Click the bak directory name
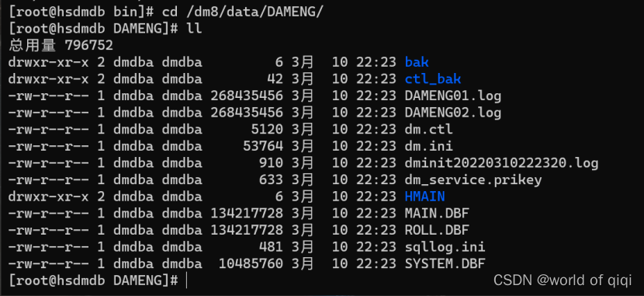Screen dimensions: 644x296 (417, 62)
